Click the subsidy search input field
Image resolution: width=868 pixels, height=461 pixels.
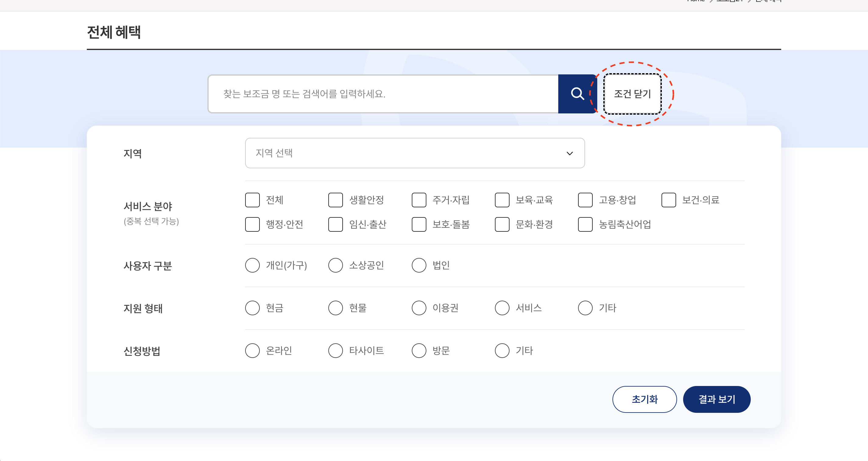[383, 94]
